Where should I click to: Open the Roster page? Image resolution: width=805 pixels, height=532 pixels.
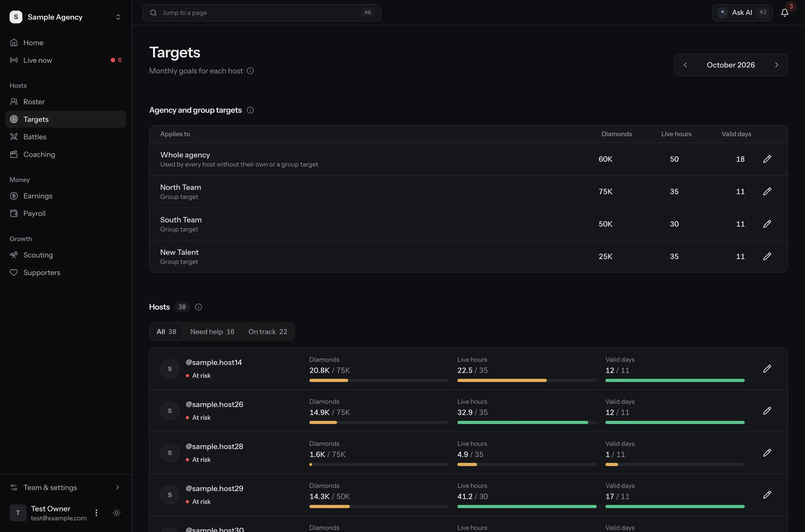(66, 102)
